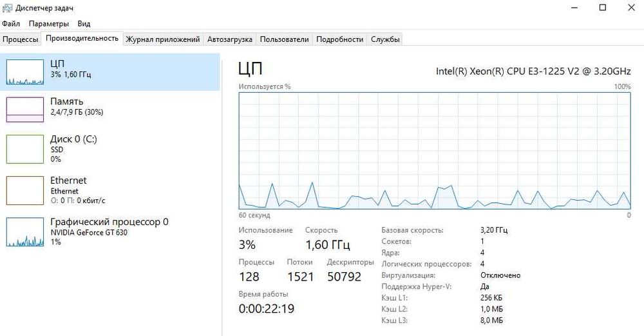Screen dimensions: 644x336
Task: Click the Память sidebar label
Action: coord(67,101)
